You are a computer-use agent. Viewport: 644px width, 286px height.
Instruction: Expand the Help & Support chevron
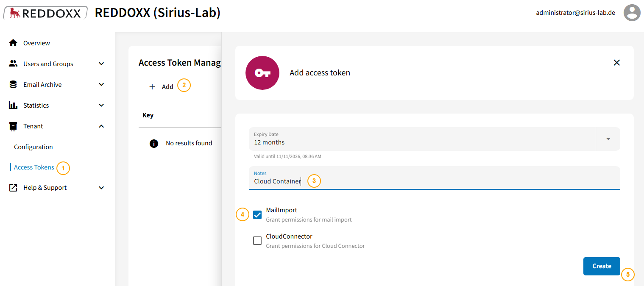[101, 187]
